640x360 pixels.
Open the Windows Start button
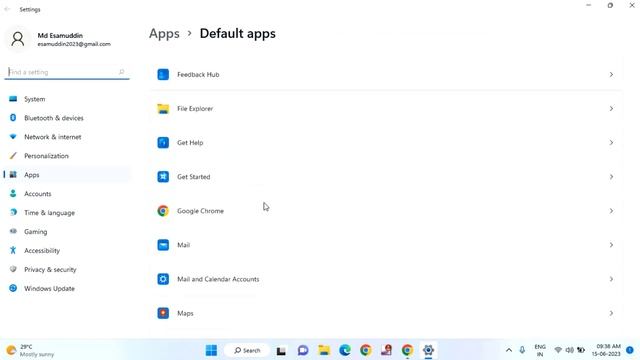(211, 350)
